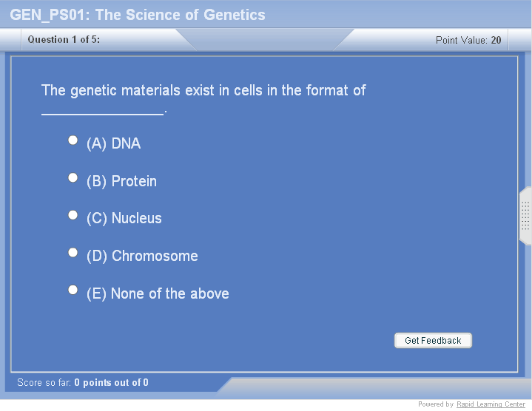Choose the (B) Protein radio option
The width and height of the screenshot is (532, 411).
(73, 177)
